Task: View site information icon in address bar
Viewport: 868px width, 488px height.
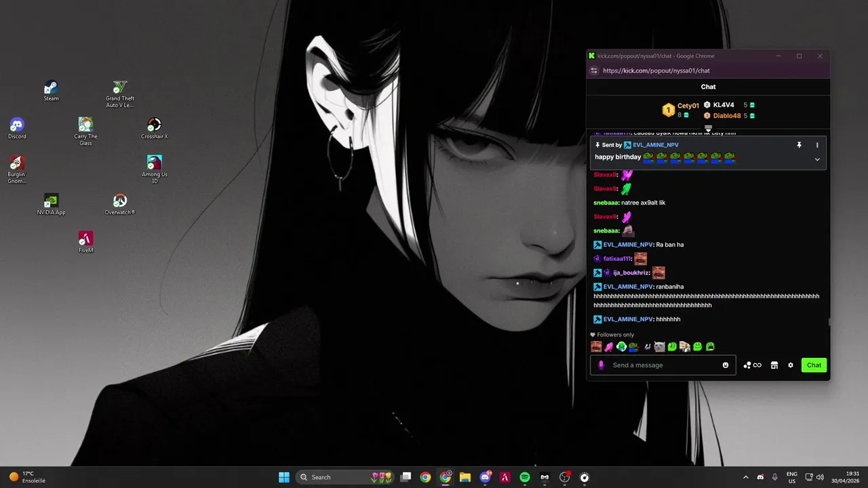Action: tap(594, 70)
